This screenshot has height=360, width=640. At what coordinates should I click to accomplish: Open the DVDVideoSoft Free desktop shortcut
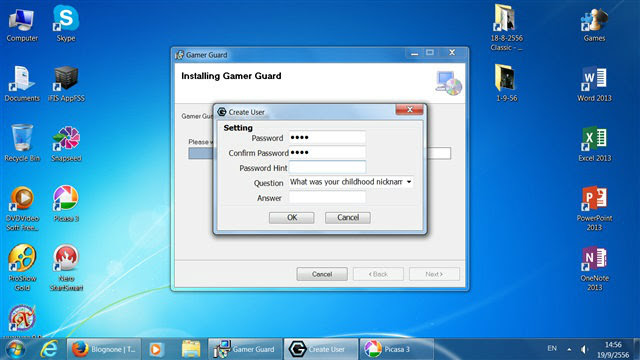pyautogui.click(x=22, y=208)
